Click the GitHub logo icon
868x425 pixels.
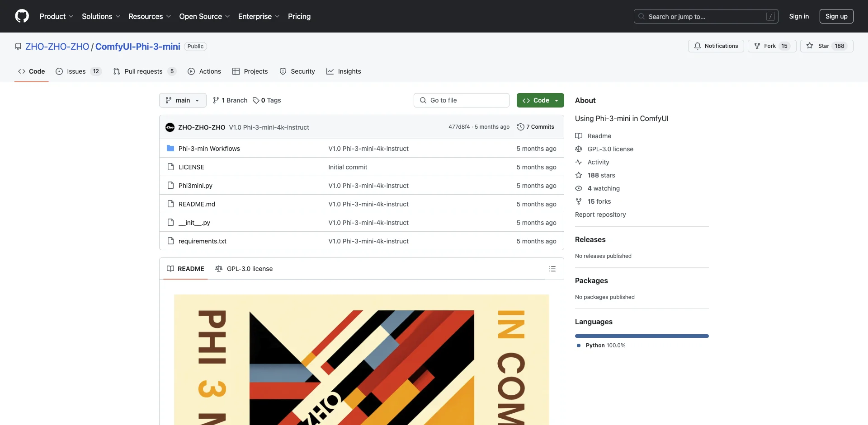22,16
